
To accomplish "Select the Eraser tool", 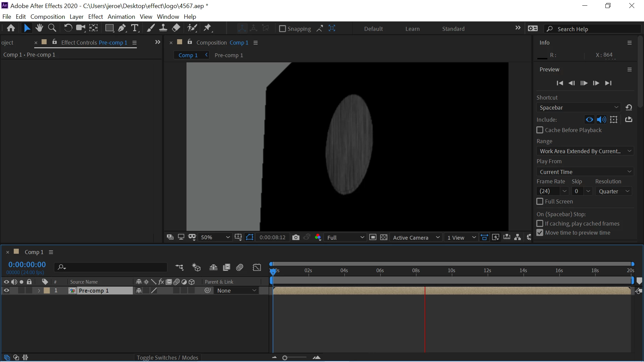I will pos(176,28).
